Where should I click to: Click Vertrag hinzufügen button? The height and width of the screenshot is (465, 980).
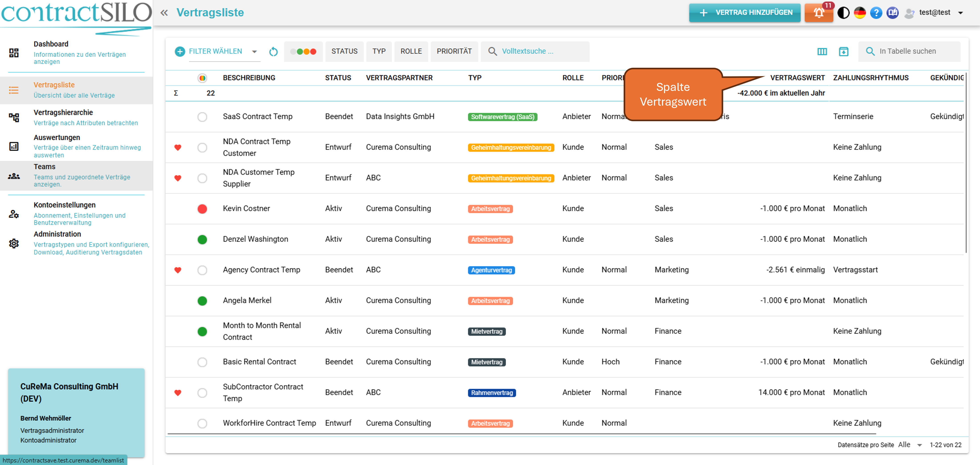point(745,13)
